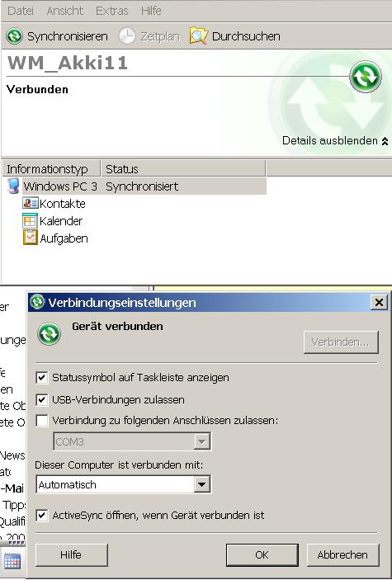Open the Extras menu
The height and width of the screenshot is (580, 392).
click(111, 11)
